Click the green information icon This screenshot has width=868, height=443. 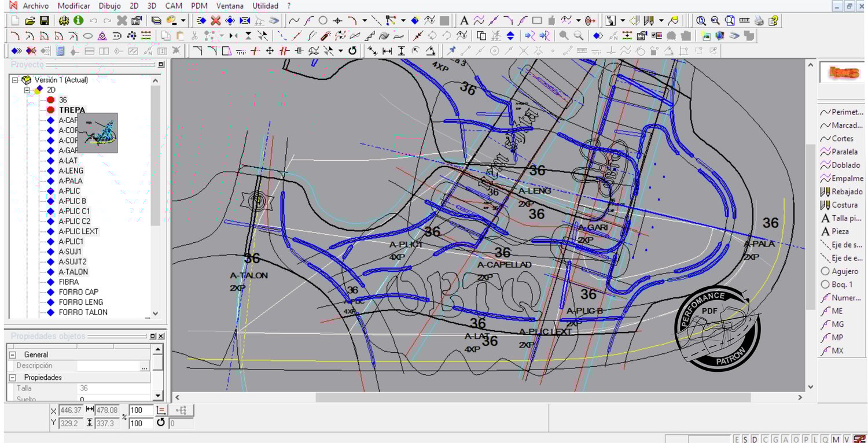pyautogui.click(x=78, y=21)
